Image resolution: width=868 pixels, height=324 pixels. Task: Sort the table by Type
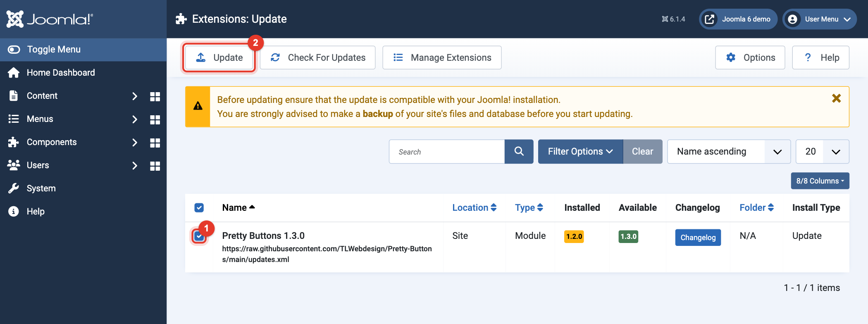529,208
